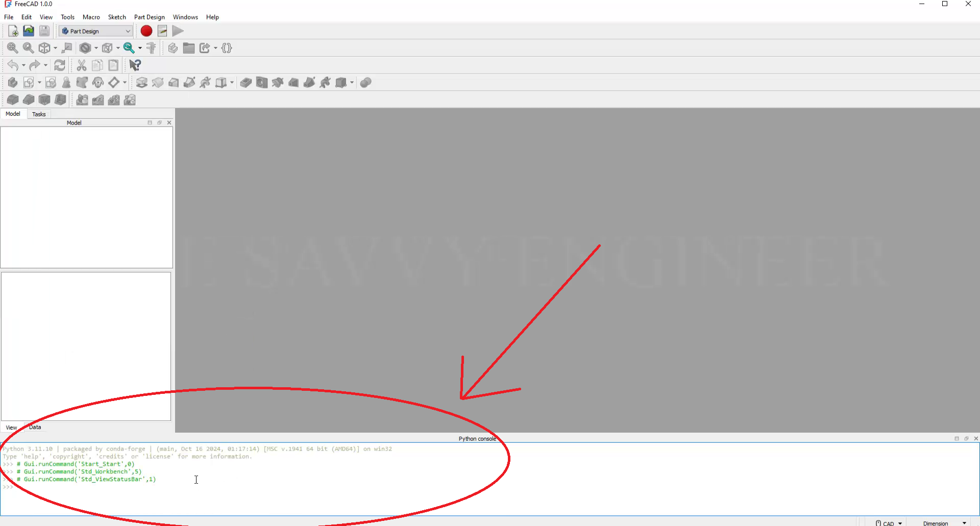Start macro recording with the red button
The width and height of the screenshot is (980, 526).
click(146, 31)
